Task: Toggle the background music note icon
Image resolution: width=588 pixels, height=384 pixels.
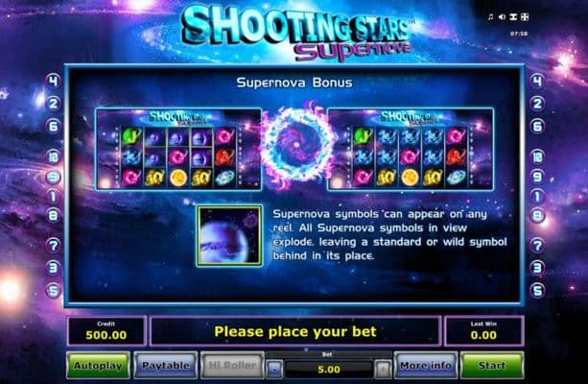Action: point(490,17)
